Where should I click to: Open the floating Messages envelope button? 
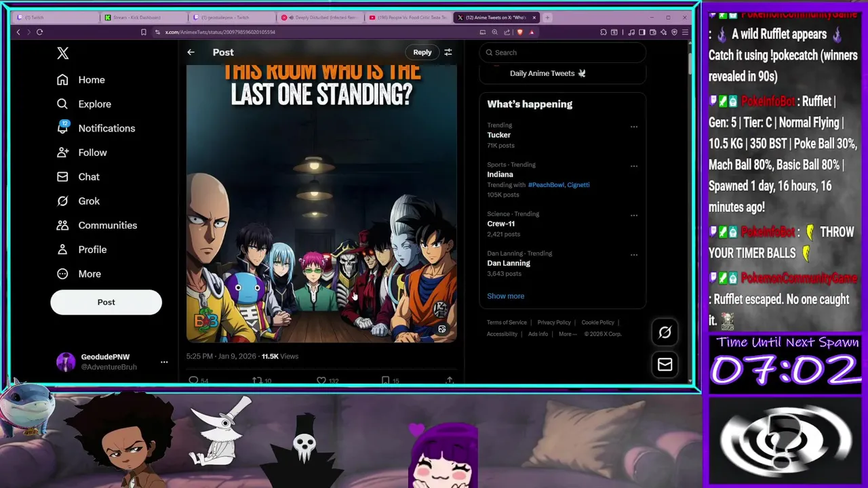tap(665, 365)
